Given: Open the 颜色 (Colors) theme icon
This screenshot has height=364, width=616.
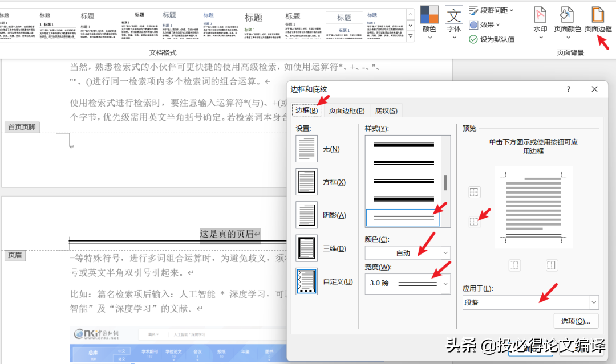Looking at the screenshot, I should 429,14.
